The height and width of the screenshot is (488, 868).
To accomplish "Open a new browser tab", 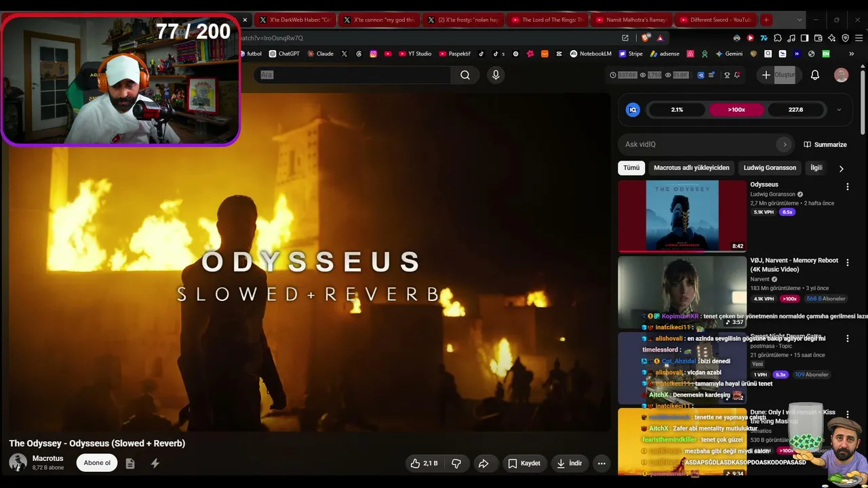I will point(766,20).
